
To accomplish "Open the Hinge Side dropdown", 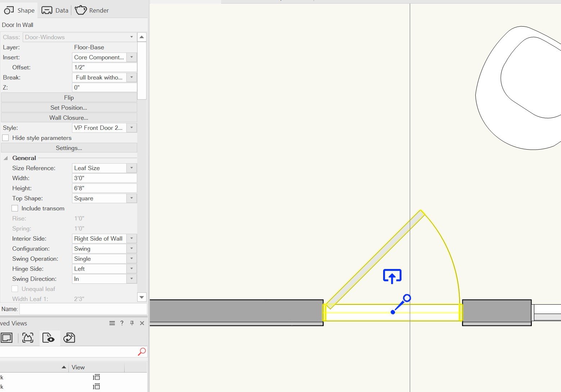I will pyautogui.click(x=131, y=269).
